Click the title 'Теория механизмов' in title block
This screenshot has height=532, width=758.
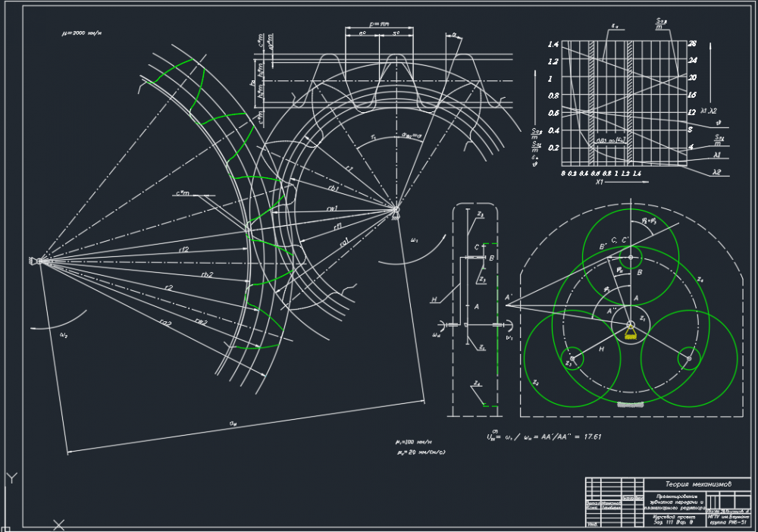tap(698, 483)
